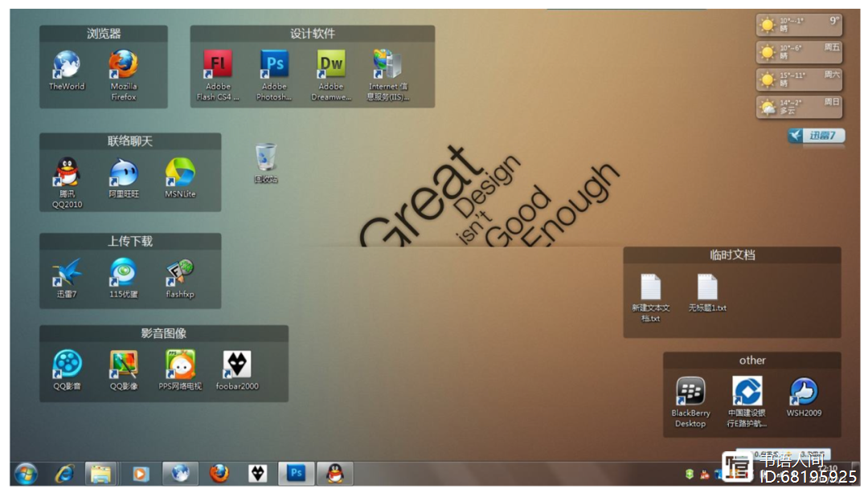Click the Windows Start orb
Screen dimensions: 868x493
[26, 474]
